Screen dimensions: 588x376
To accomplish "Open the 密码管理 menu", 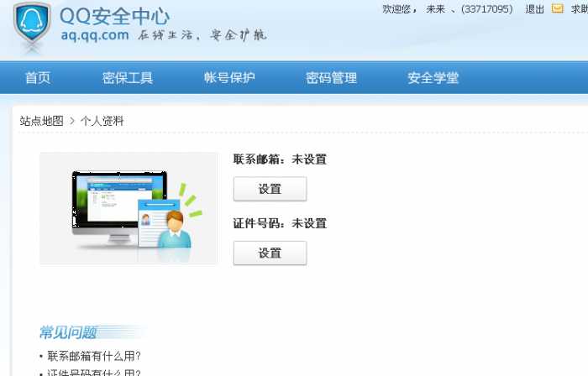I will [x=332, y=78].
